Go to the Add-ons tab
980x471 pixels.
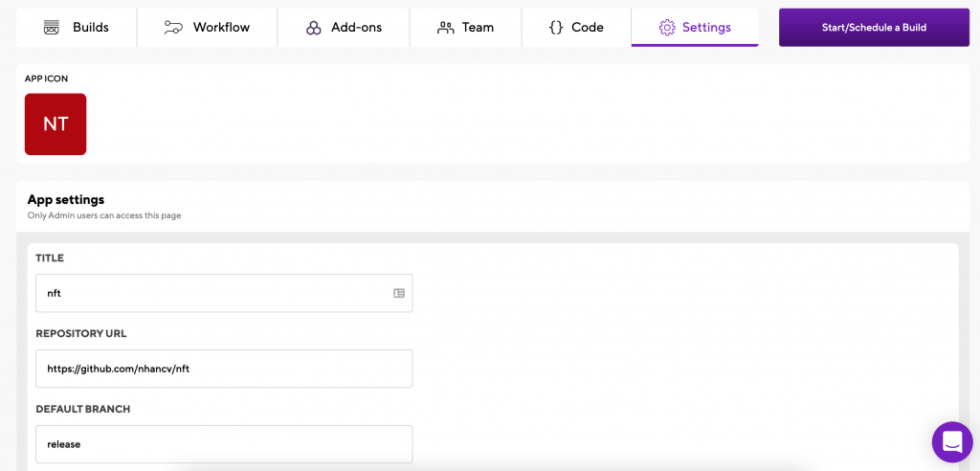tap(344, 28)
